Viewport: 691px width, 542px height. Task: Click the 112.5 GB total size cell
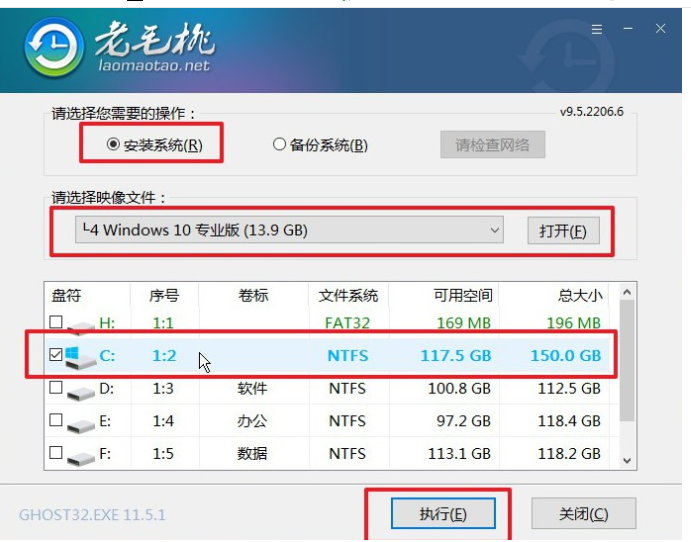(569, 389)
